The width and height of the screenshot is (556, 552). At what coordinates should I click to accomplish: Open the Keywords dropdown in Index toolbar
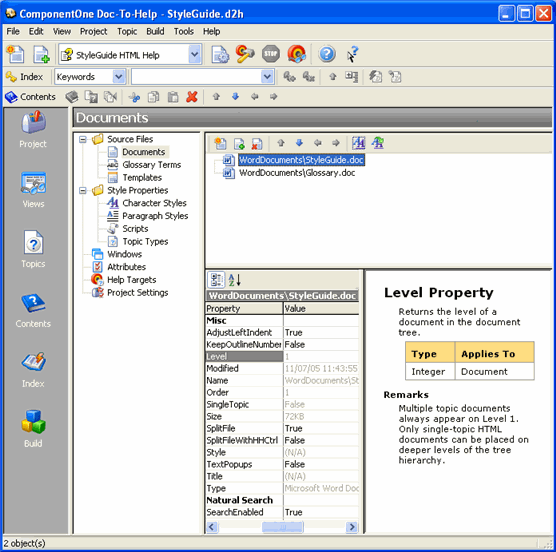[x=119, y=77]
